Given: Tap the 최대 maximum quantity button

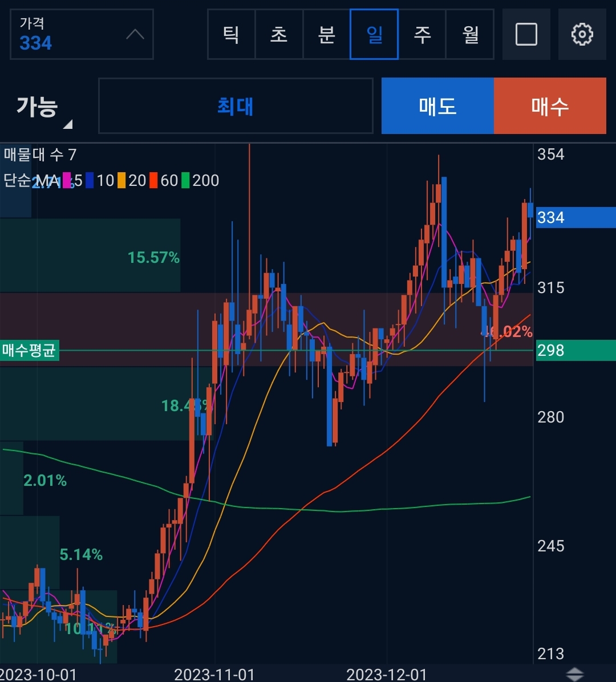Looking at the screenshot, I should pos(236,105).
